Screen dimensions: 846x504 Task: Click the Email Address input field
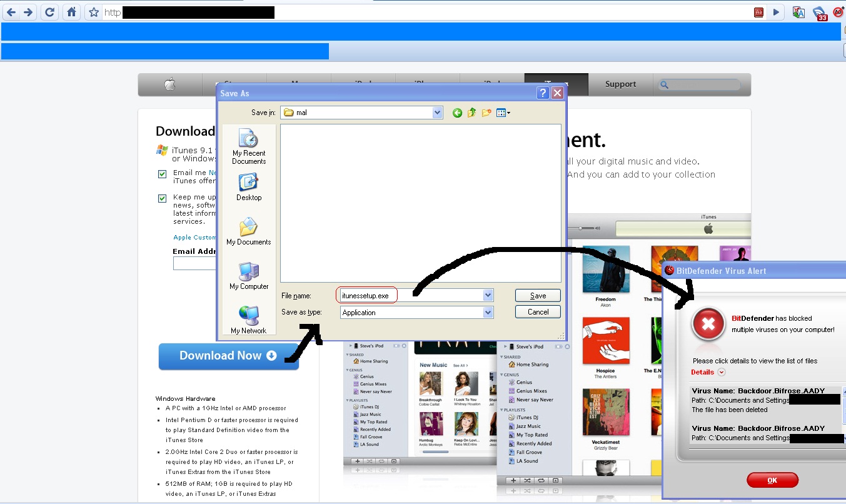click(195, 263)
